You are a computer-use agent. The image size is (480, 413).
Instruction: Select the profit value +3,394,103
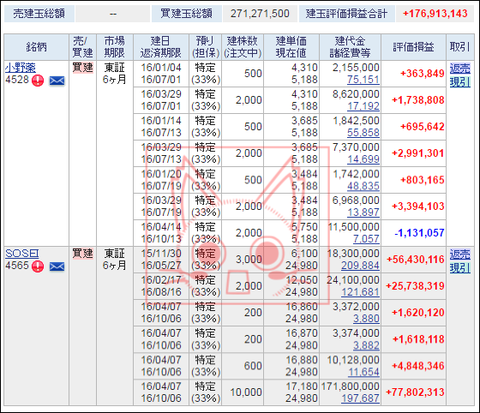click(x=418, y=206)
